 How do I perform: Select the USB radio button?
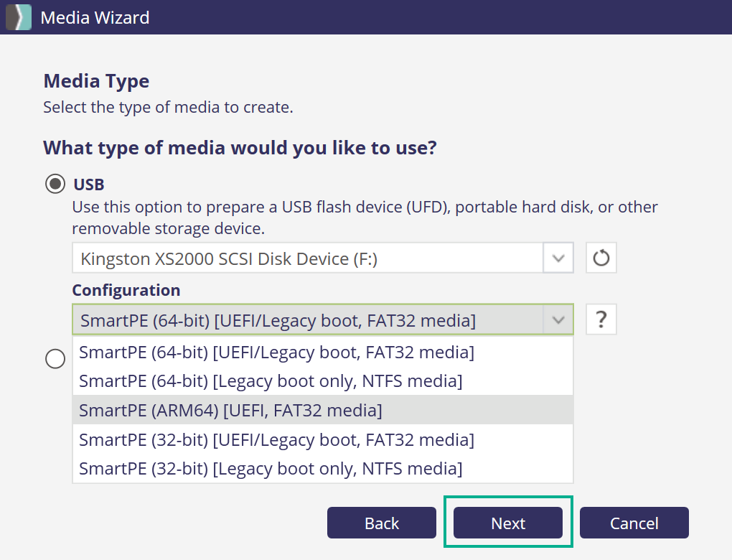tap(55, 185)
